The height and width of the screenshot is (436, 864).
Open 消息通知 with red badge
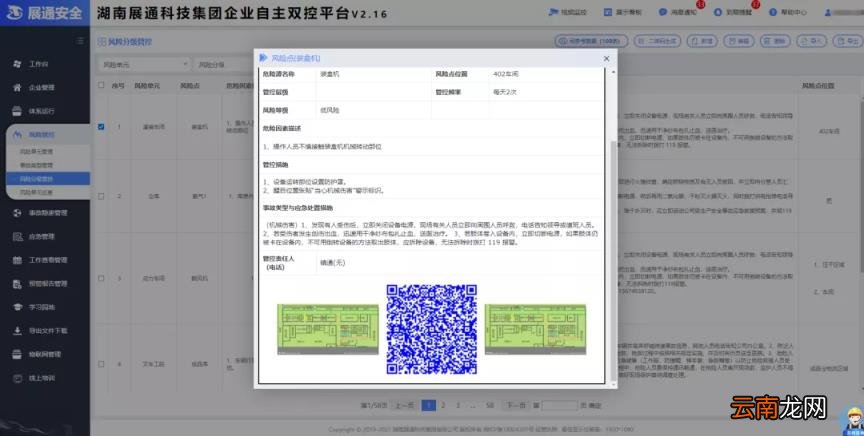point(678,12)
